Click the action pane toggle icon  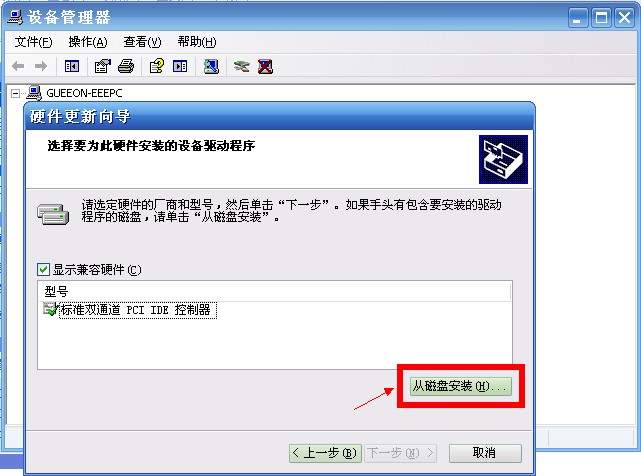pos(180,66)
